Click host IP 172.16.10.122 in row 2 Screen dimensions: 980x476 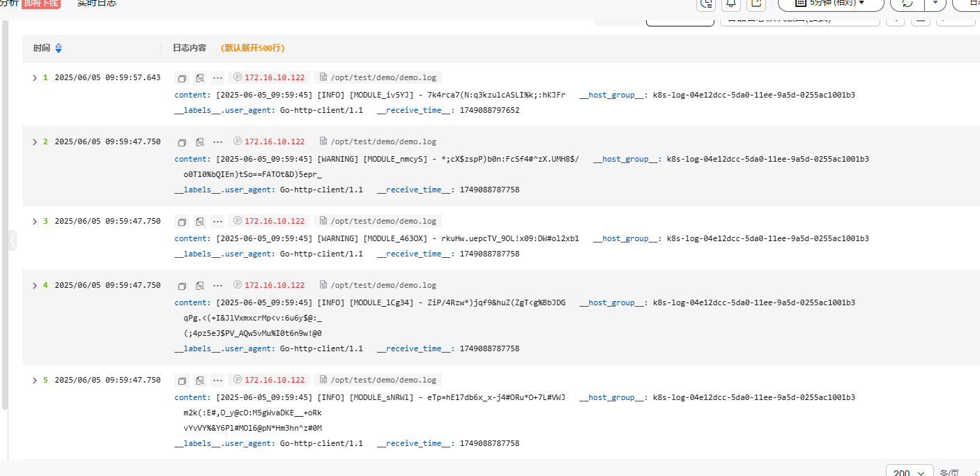click(x=275, y=142)
